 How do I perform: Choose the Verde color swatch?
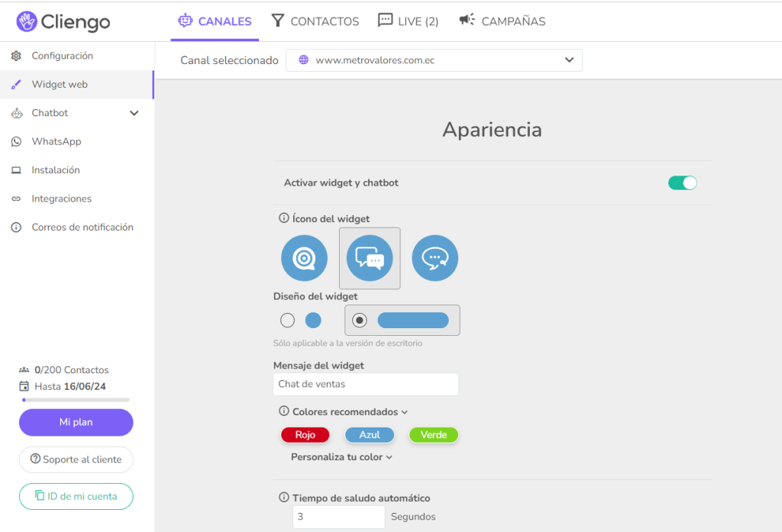[x=434, y=435]
